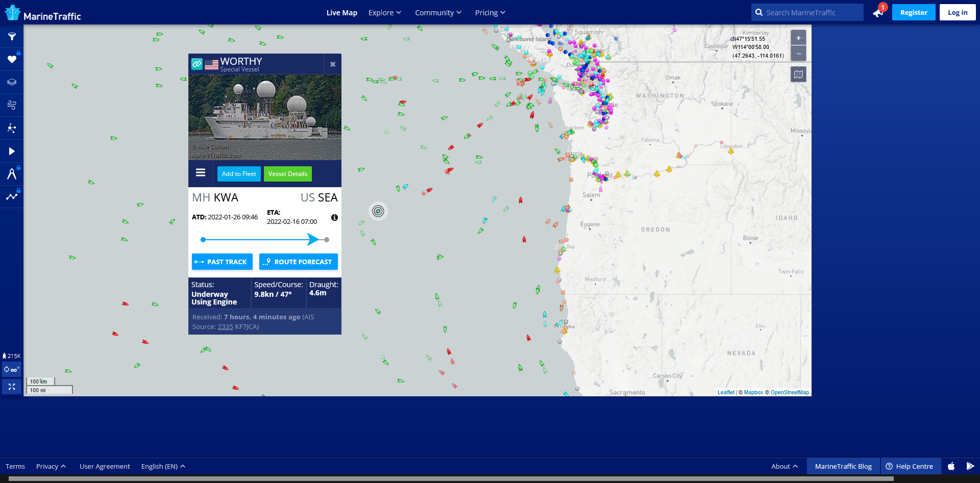
Task: Open the Density Maps network icon
Action: pyautogui.click(x=12, y=128)
